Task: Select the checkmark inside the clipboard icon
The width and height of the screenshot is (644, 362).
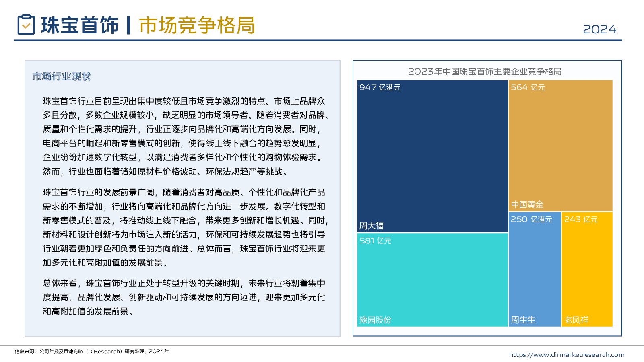Action: (x=27, y=27)
